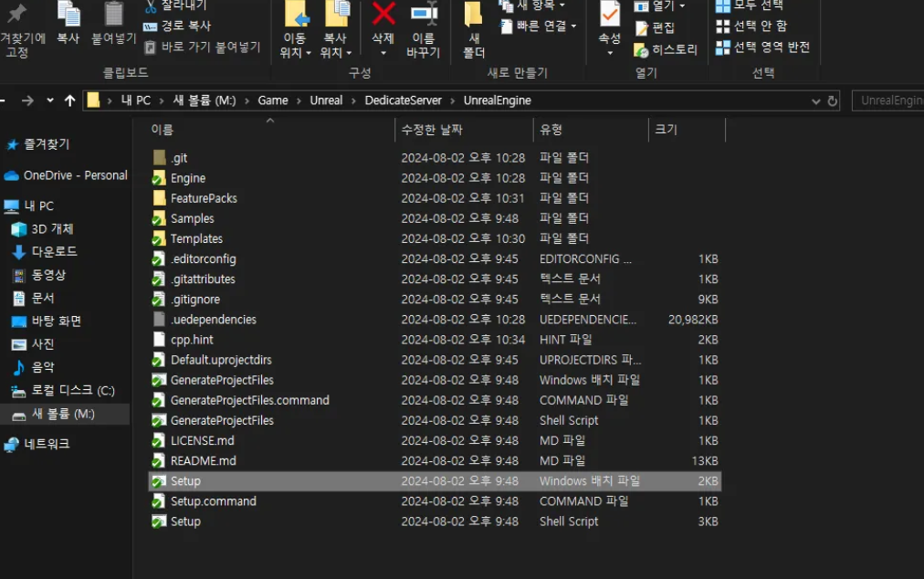924x579 pixels.
Task: Select 내 PC in the navigation pane
Action: click(x=39, y=205)
